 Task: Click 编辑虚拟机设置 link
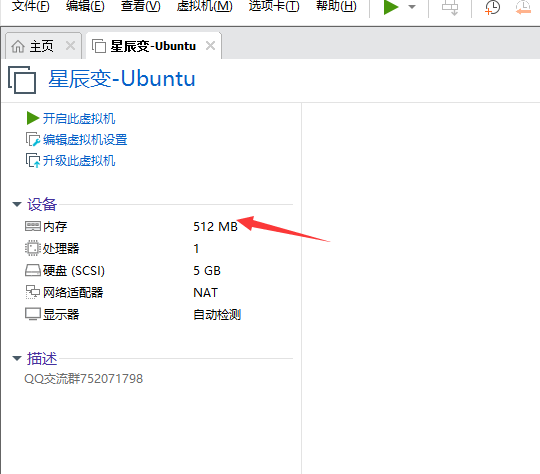pos(85,140)
